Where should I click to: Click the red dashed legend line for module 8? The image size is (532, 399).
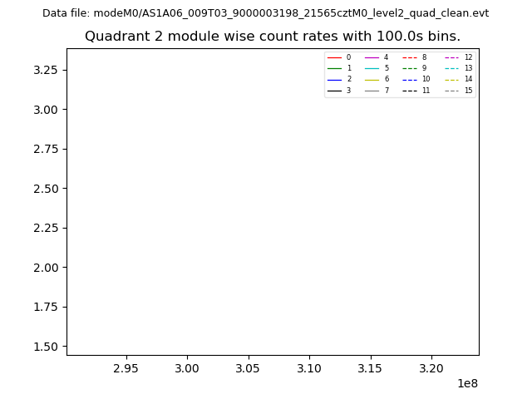409,57
